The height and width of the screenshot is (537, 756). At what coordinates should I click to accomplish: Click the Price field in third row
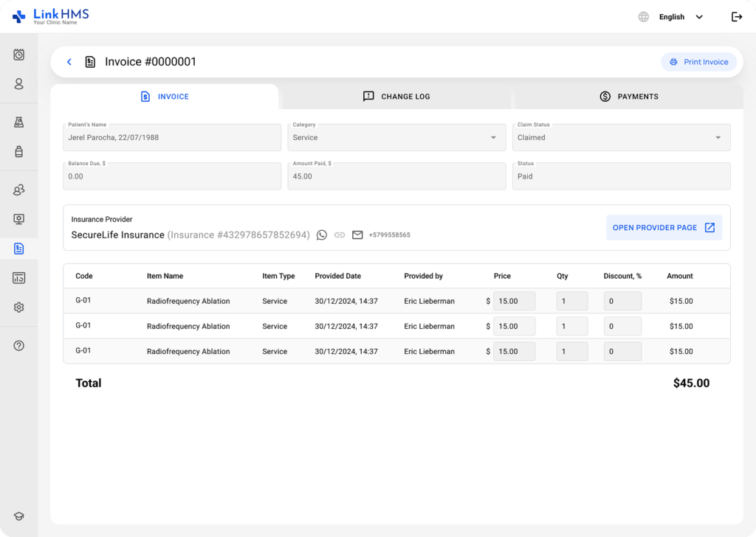pos(514,351)
